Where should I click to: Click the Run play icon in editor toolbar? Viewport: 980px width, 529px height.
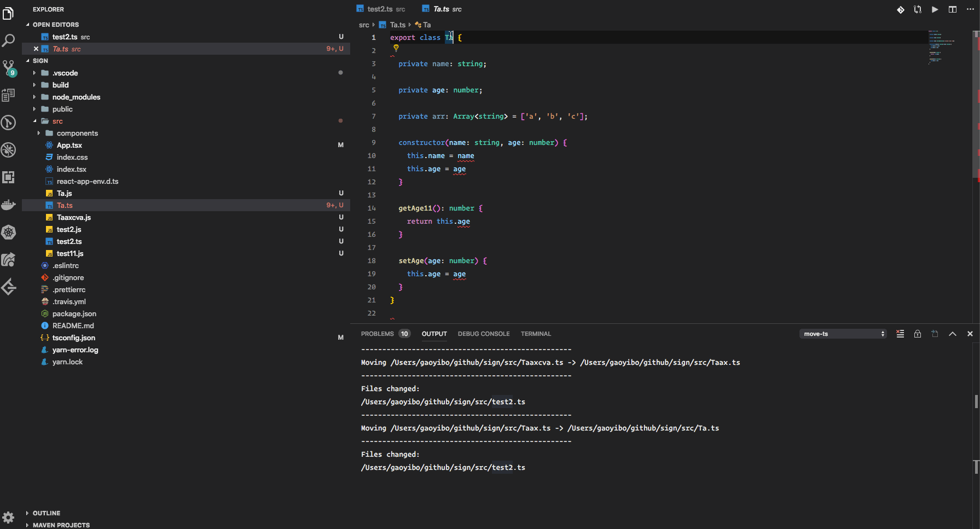point(935,9)
